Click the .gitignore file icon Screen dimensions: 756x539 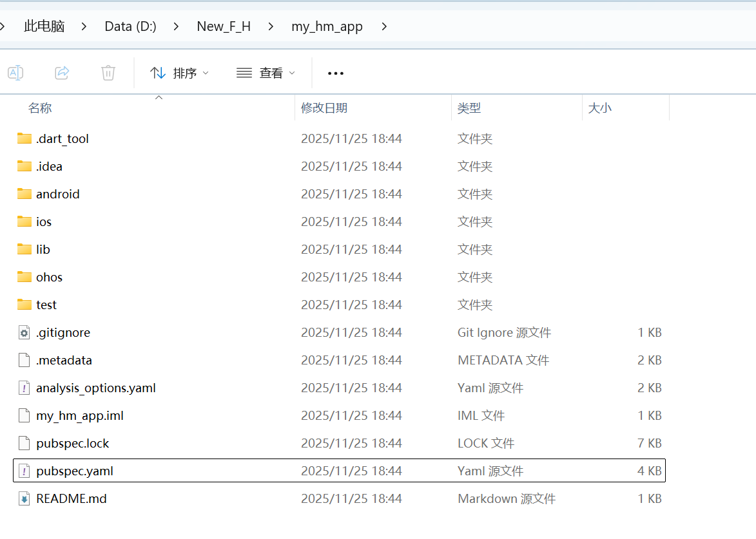pyautogui.click(x=24, y=332)
